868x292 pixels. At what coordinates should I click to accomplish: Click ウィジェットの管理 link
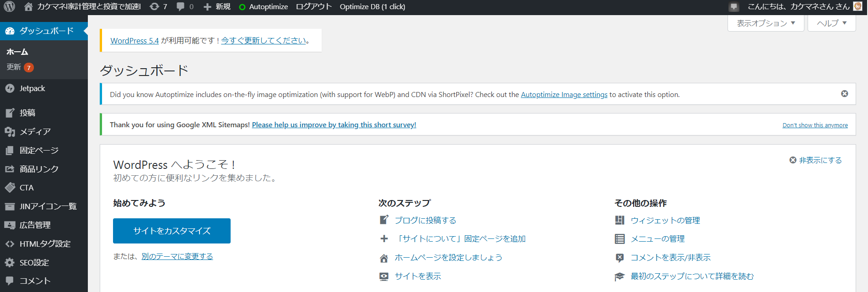pos(665,221)
